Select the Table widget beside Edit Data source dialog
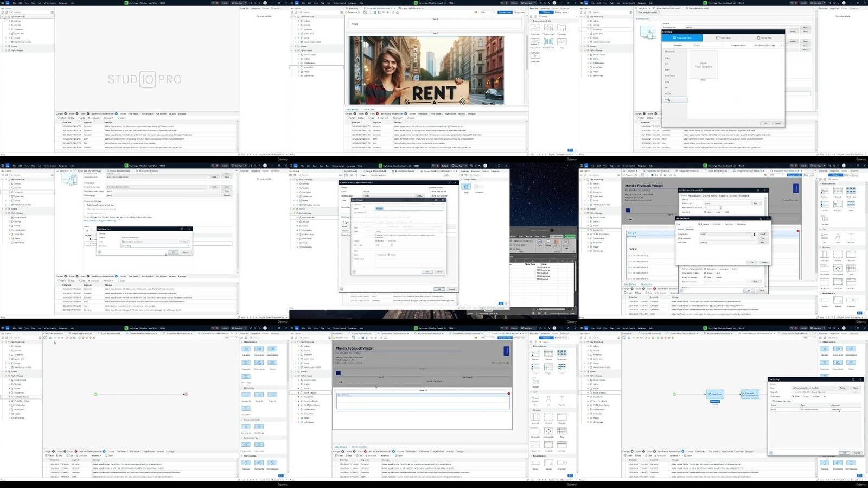The height and width of the screenshot is (488, 868). click(x=851, y=269)
